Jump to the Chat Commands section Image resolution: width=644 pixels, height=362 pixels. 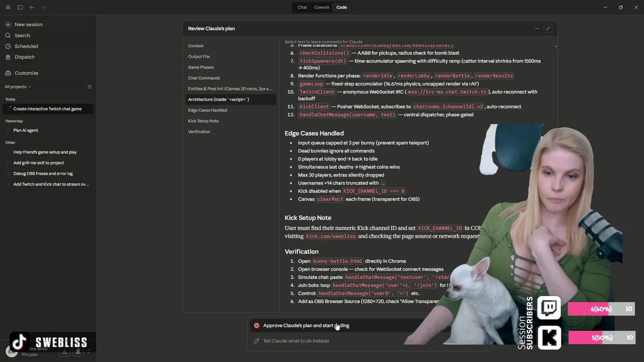pos(204,78)
